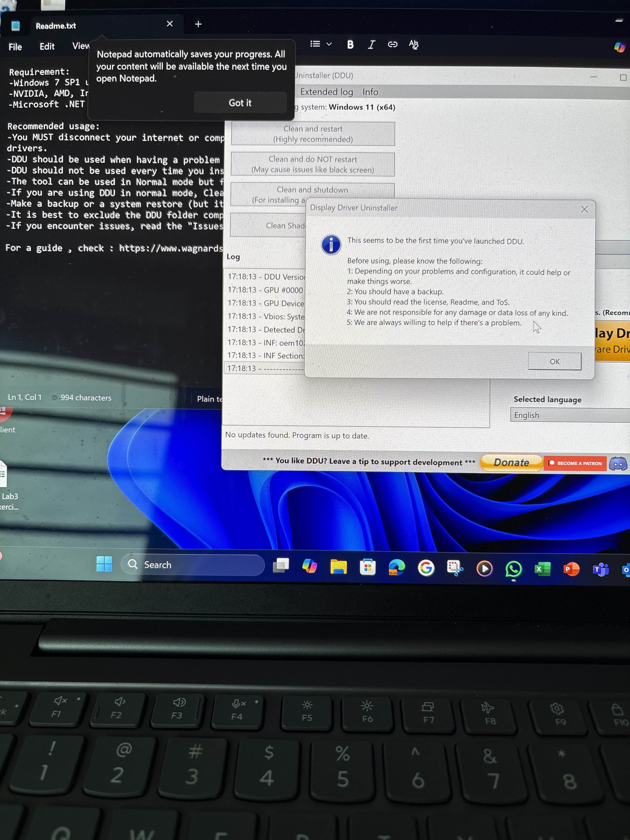Click the clear formatting icon
The image size is (630, 840).
click(414, 45)
